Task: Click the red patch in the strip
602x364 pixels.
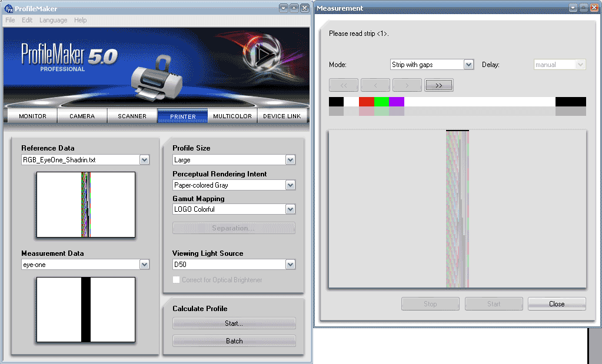Action: click(366, 102)
